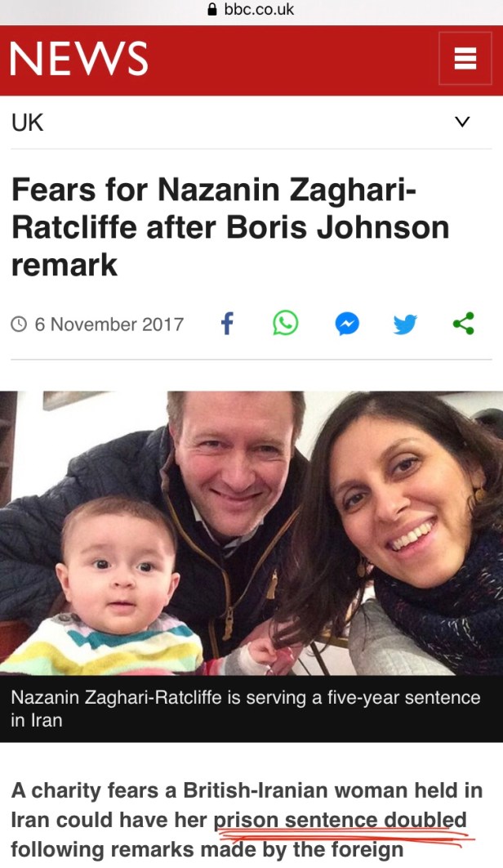503x868 pixels.
Task: Tap the bbc.co.uk address text
Action: pyautogui.click(x=259, y=9)
